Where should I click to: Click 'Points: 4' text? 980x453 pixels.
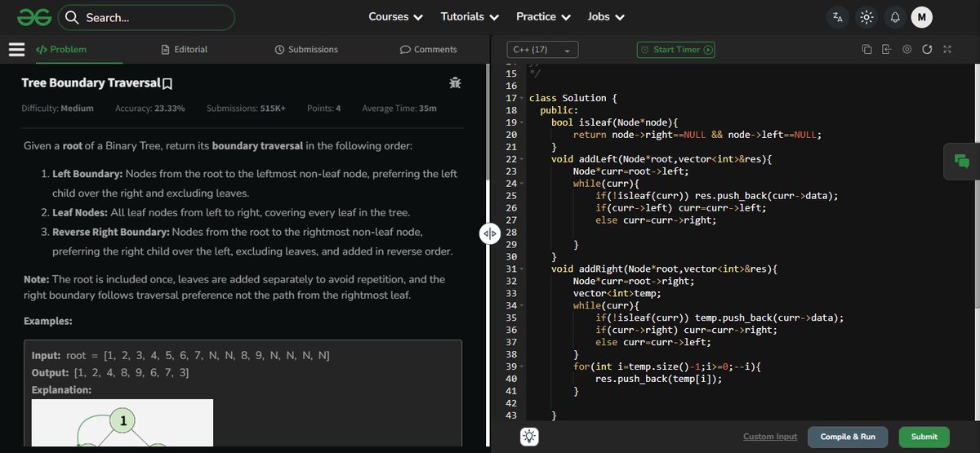pyautogui.click(x=324, y=108)
